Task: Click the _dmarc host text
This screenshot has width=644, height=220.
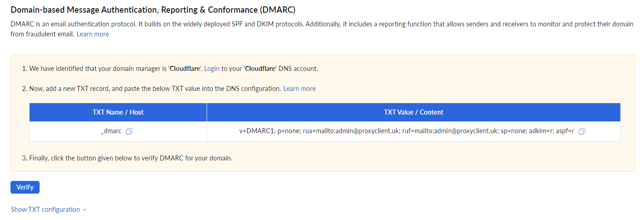Action: [111, 131]
